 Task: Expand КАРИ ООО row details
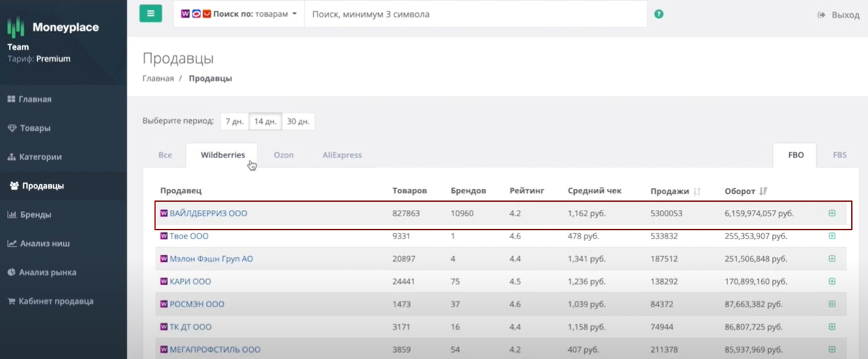(x=832, y=282)
